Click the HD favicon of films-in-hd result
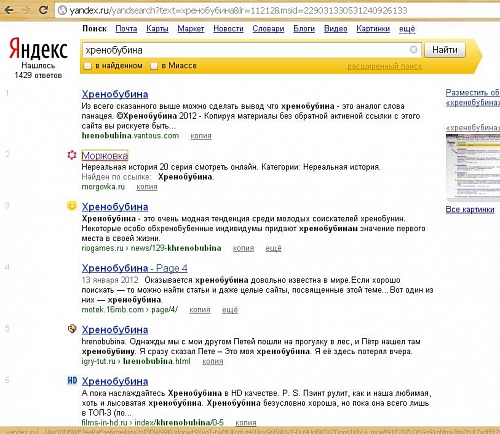500x434 pixels. click(x=72, y=380)
